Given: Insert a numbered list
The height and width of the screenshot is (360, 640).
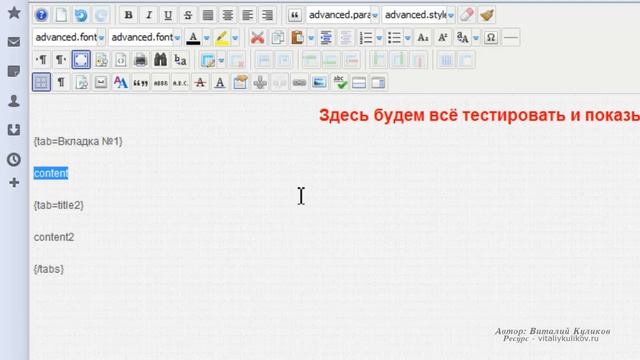Looking at the screenshot, I should [366, 38].
